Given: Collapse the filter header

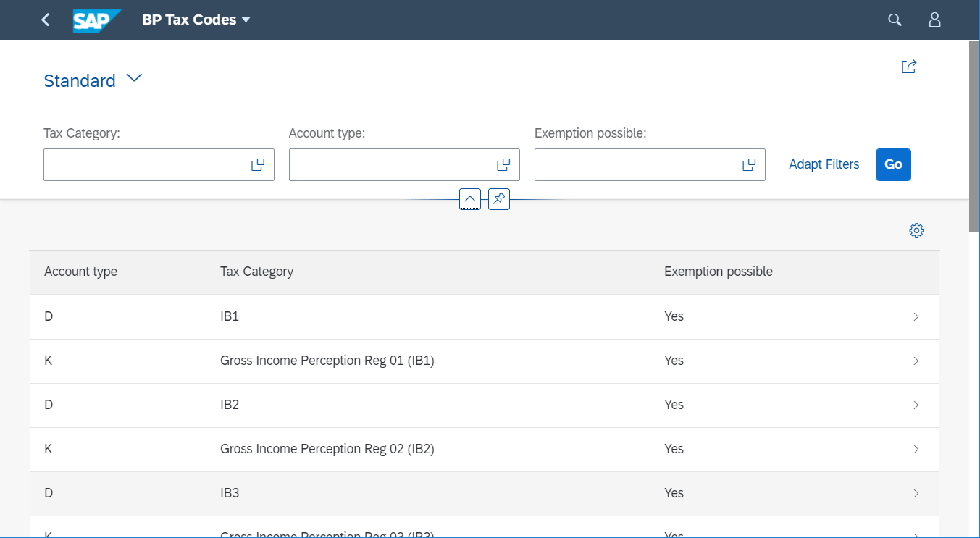Looking at the screenshot, I should 470,199.
